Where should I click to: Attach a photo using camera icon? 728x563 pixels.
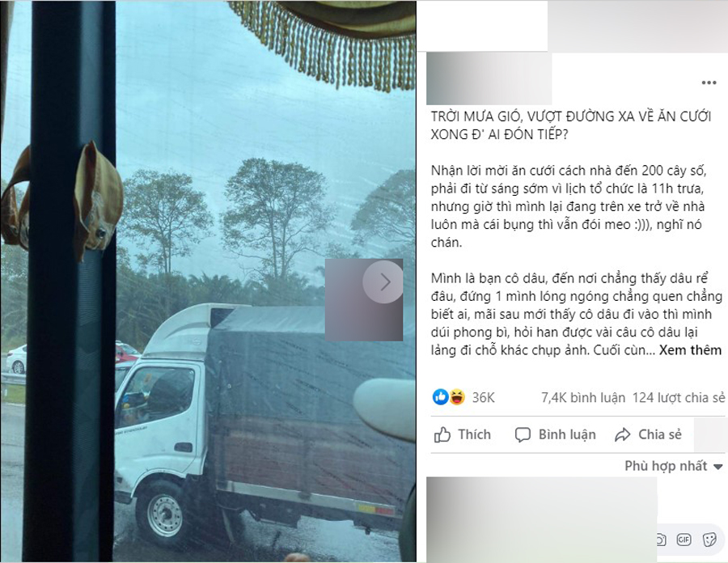pos(661,540)
